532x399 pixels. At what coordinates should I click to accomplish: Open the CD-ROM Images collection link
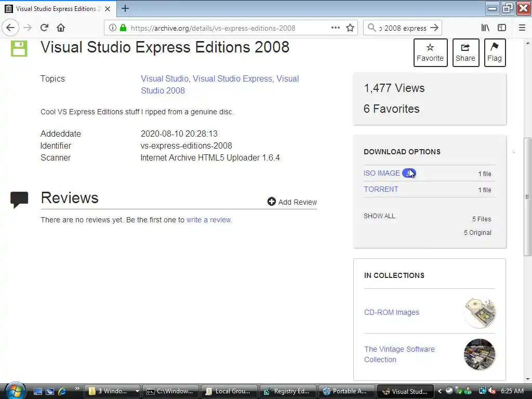(392, 312)
